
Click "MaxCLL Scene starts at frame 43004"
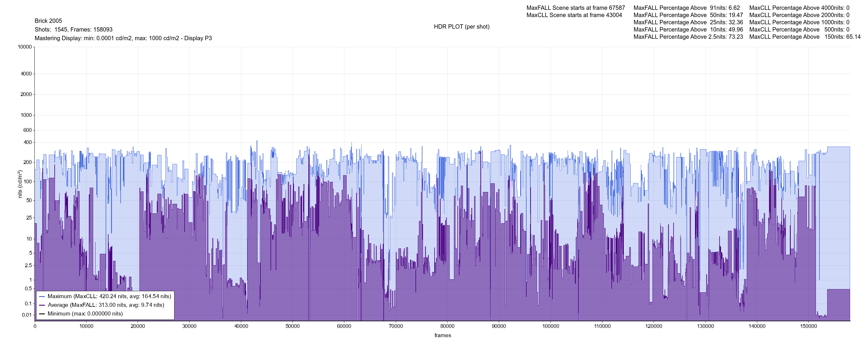coord(574,15)
